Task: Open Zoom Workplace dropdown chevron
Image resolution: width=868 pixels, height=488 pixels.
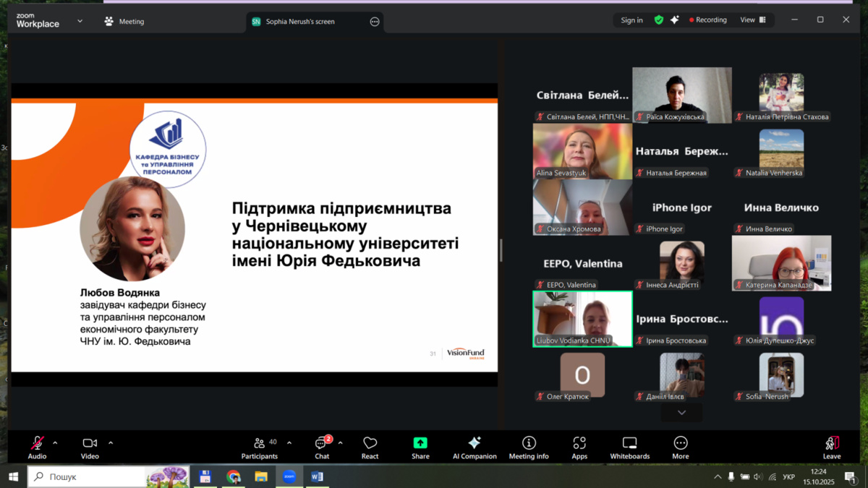Action: click(80, 22)
